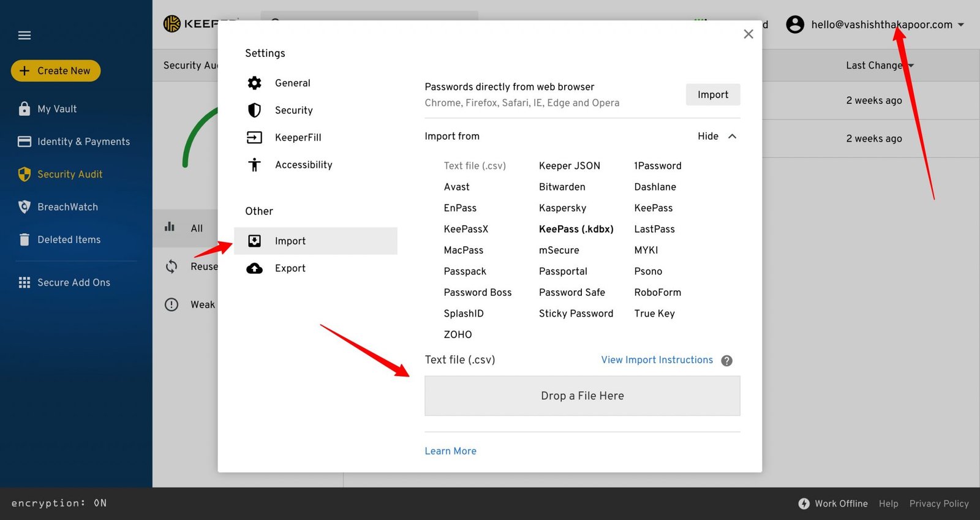Click the help question mark icon

pos(726,361)
